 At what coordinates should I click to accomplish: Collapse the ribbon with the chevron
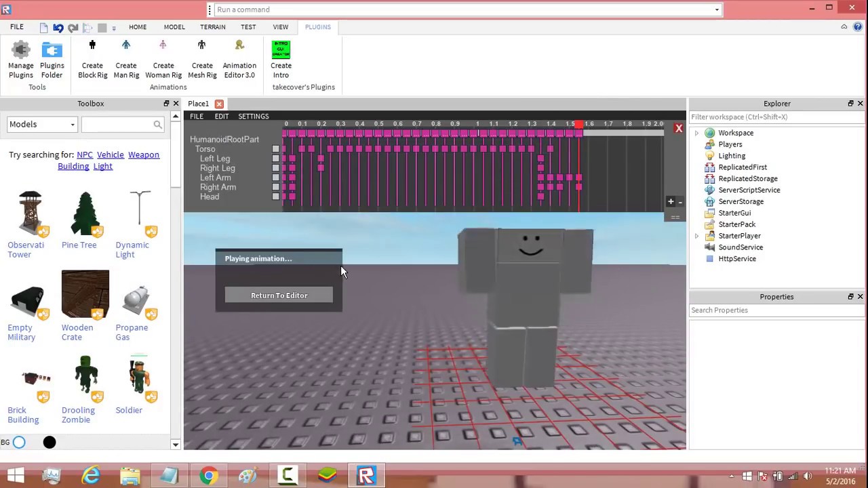point(844,27)
